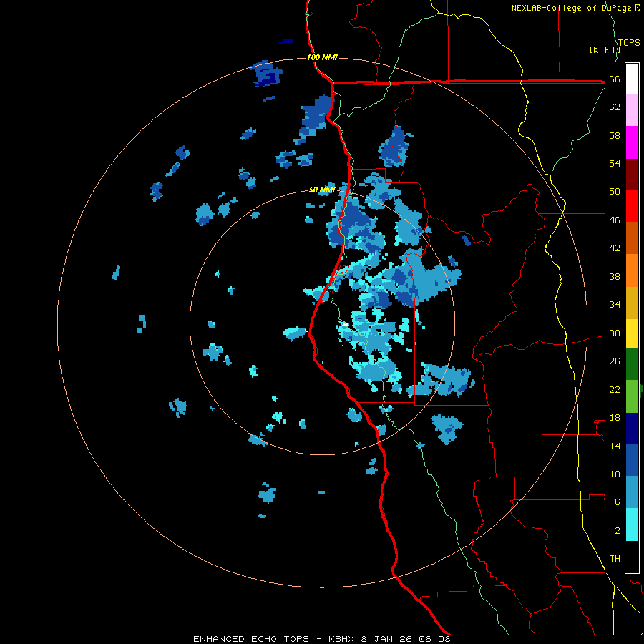Click the white 66 kft color swatch
Screen dimensions: 644x644
click(x=632, y=79)
